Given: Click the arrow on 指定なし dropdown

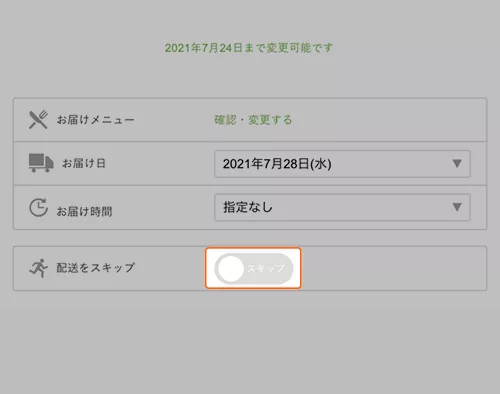Looking at the screenshot, I should 457,207.
